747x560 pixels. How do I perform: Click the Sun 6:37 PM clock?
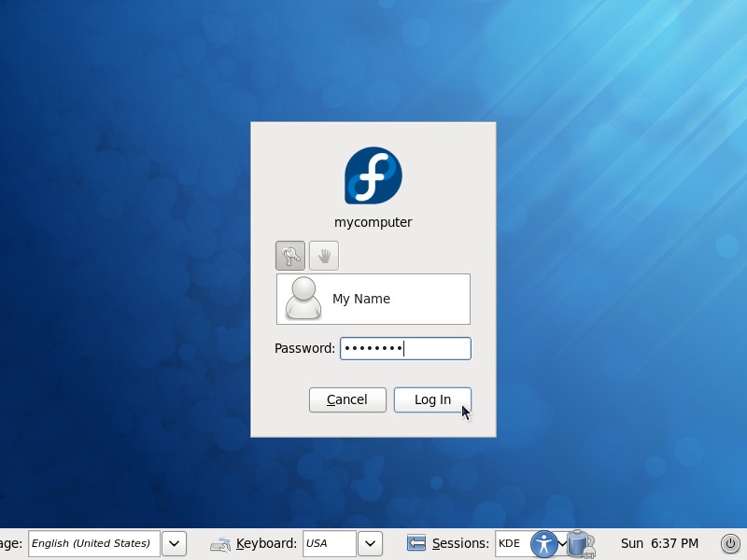(659, 543)
